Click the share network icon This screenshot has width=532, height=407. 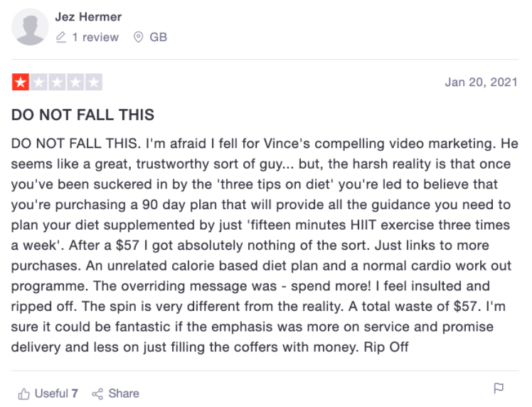97,393
